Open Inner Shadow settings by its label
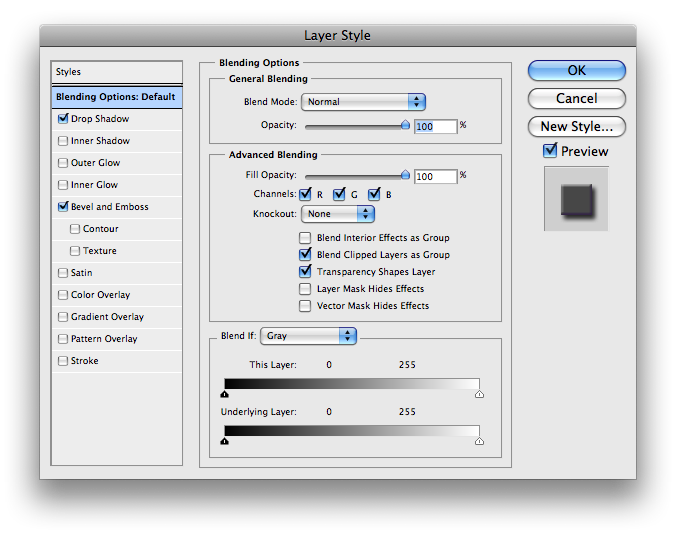This screenshot has height=534, width=676. click(100, 141)
